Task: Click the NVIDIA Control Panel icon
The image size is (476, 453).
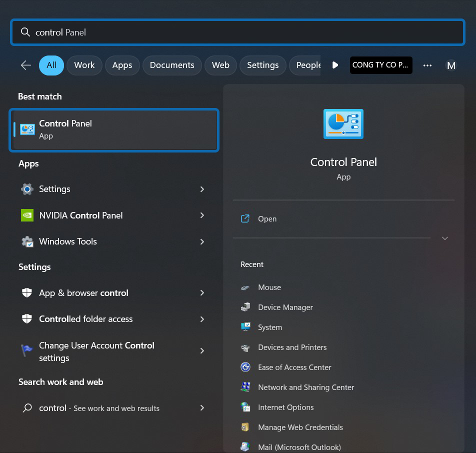Action: tap(27, 215)
